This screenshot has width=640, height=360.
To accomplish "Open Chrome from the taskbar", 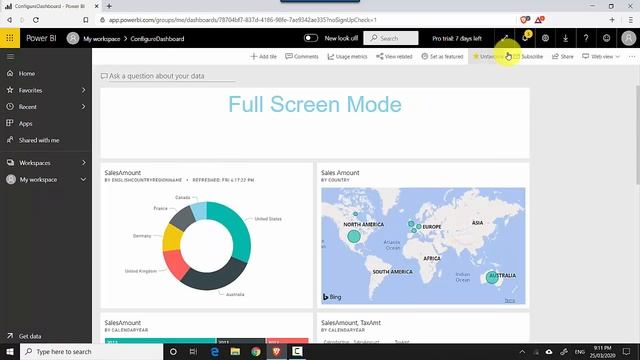I will (x=256, y=351).
